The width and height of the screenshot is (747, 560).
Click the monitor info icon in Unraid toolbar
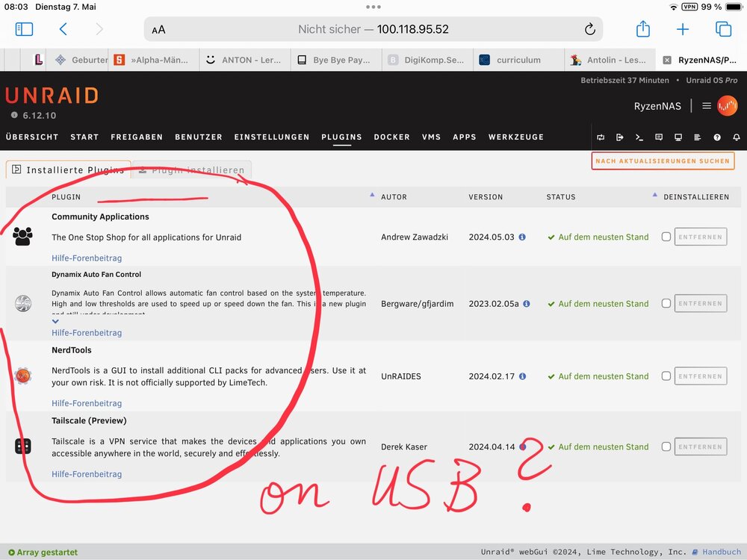[x=678, y=137]
